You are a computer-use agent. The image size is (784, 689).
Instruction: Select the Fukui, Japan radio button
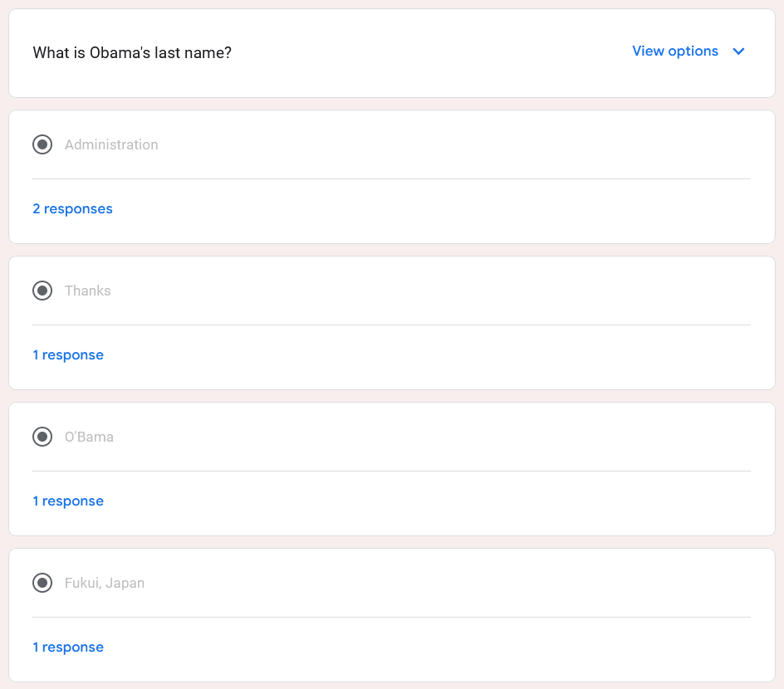(42, 583)
